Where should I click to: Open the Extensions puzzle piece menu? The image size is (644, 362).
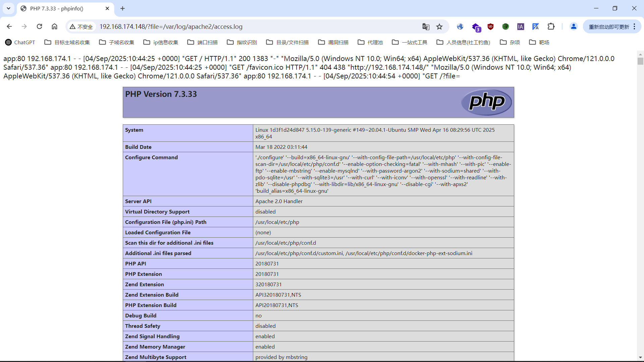pos(551,26)
